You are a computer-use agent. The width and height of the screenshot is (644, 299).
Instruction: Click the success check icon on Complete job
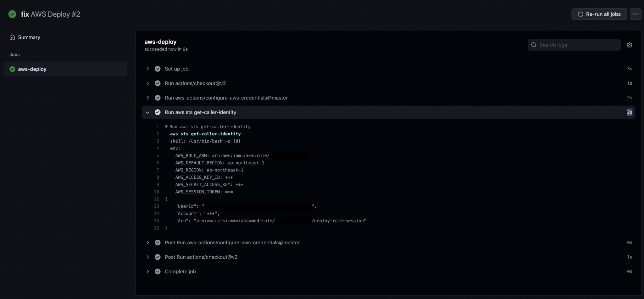pyautogui.click(x=158, y=271)
